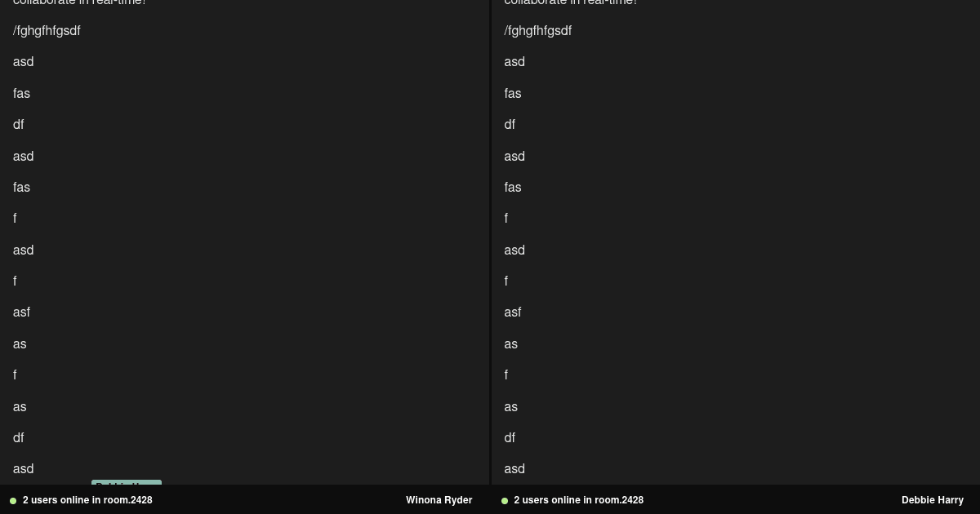
Task: Select the '/fghgfhfgsdf' line in the right editor
Action: click(x=537, y=30)
